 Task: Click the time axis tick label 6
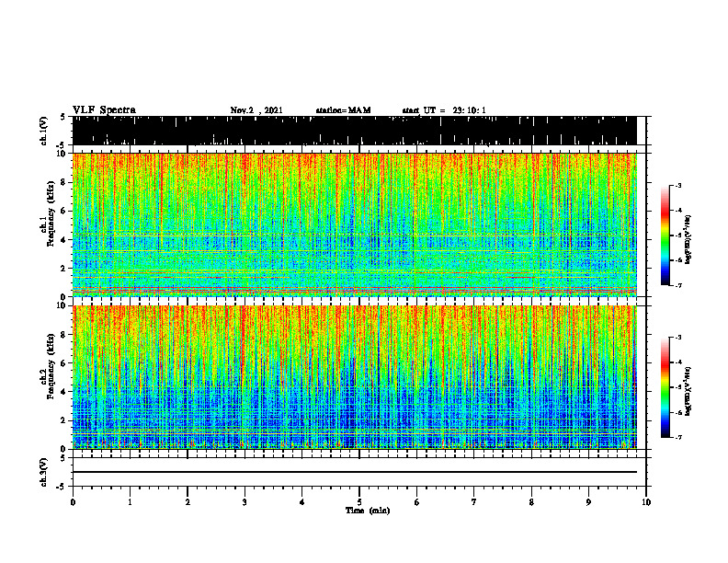[417, 502]
